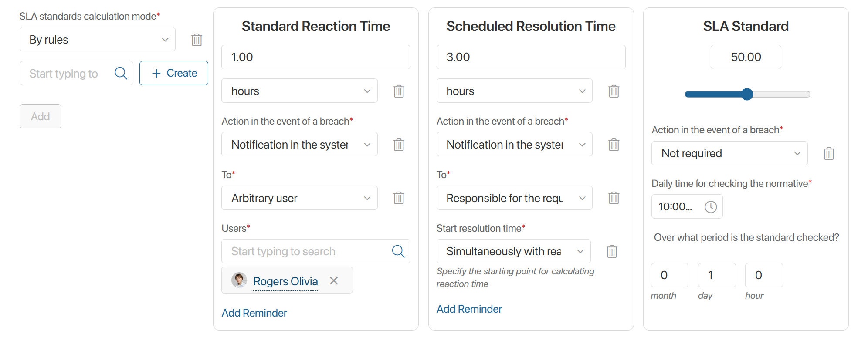Viewport: 868px width, 341px height.
Task: Open the Not required breach action dropdown
Action: point(729,153)
